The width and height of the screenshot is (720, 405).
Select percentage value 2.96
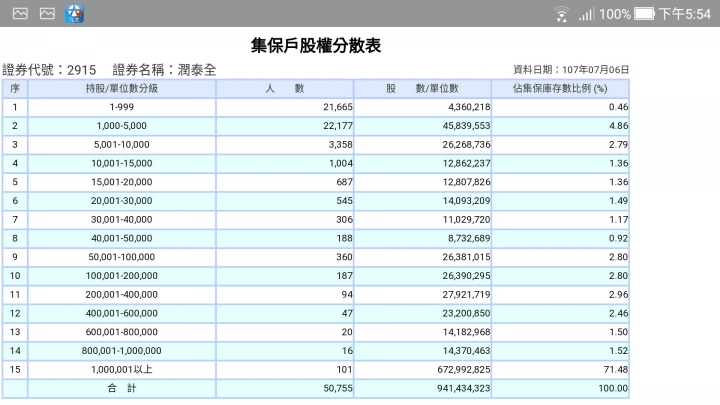point(618,295)
